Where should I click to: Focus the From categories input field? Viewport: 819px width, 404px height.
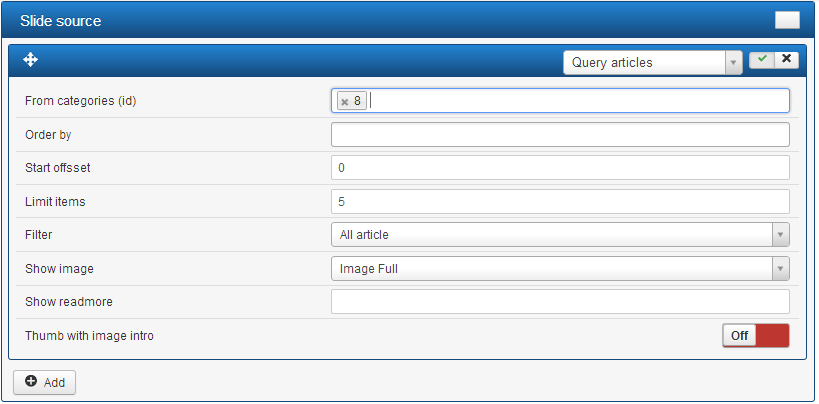click(560, 101)
